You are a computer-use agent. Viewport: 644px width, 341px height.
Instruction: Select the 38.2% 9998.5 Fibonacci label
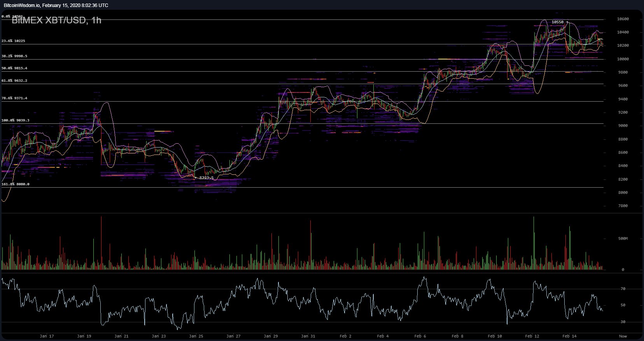[14, 56]
